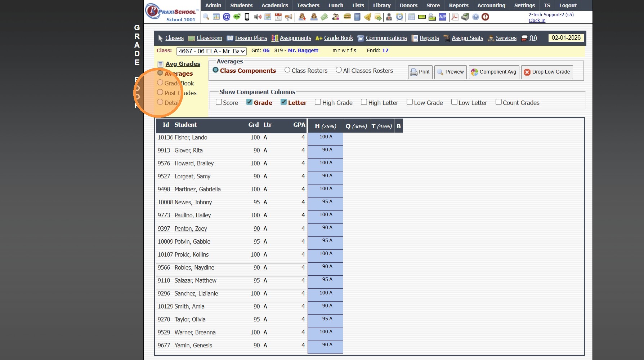Open the hamburger lunch icon

point(347,17)
